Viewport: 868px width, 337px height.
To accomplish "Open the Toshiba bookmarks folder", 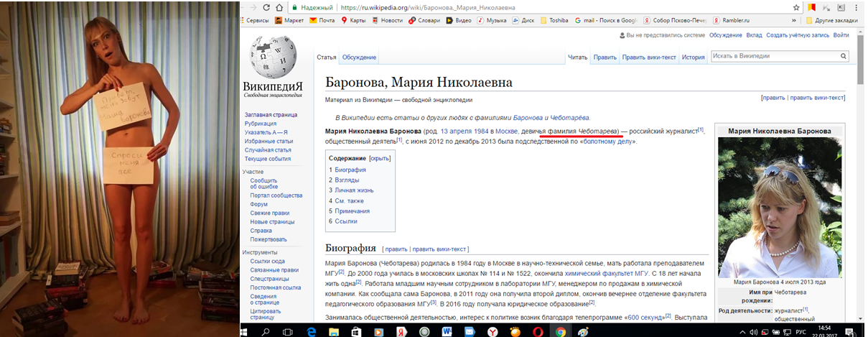I will (554, 20).
